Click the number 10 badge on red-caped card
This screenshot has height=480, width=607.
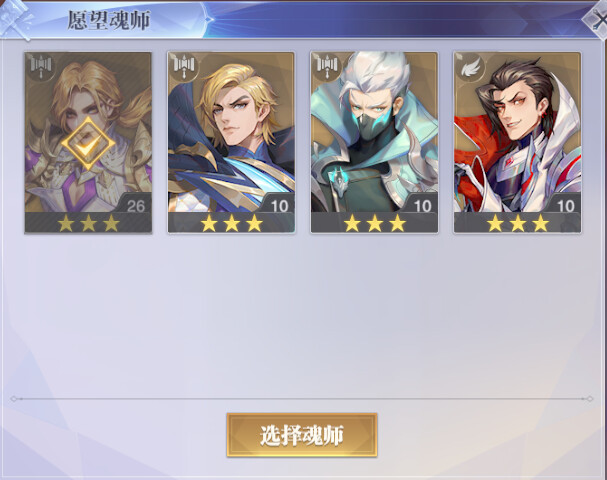pyautogui.click(x=565, y=204)
